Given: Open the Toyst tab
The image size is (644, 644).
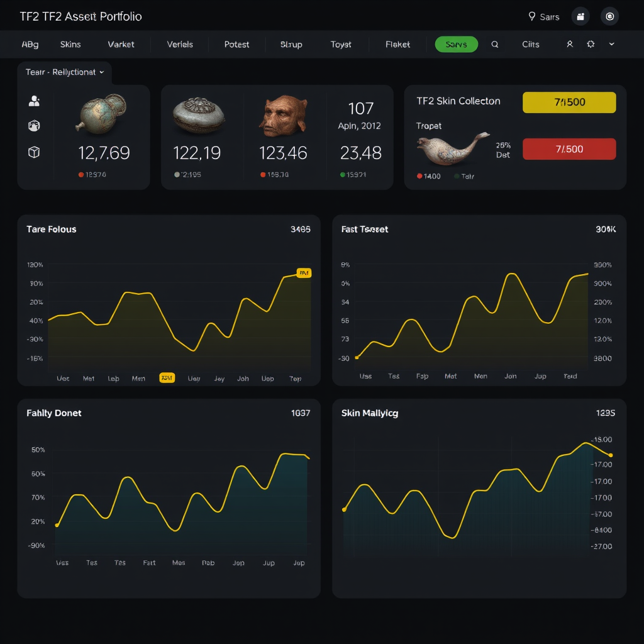Looking at the screenshot, I should 341,45.
